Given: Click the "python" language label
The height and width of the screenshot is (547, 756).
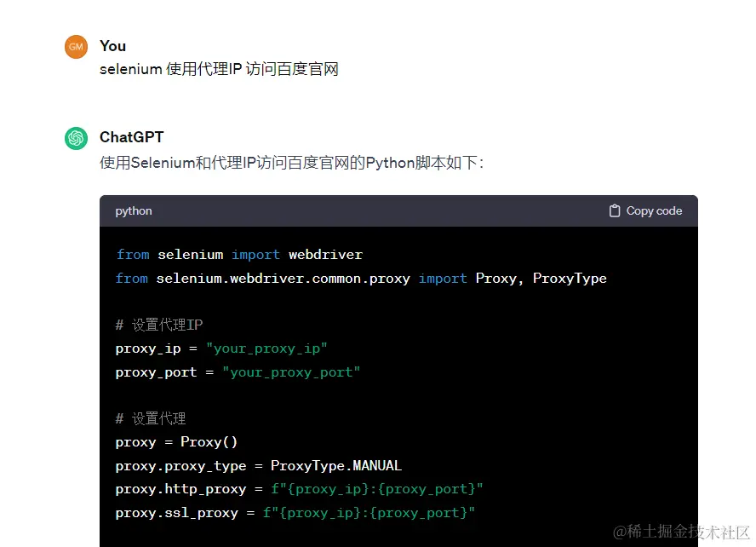Looking at the screenshot, I should pyautogui.click(x=133, y=210).
